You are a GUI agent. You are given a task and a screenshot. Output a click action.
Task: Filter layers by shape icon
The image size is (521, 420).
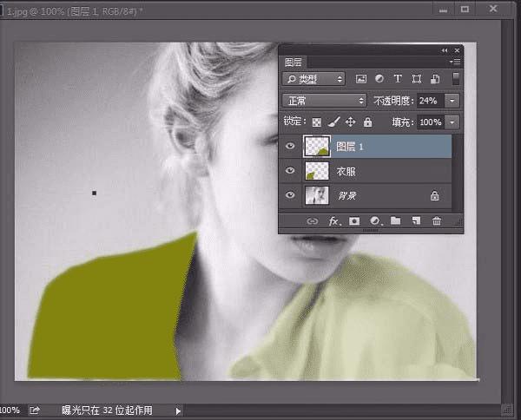[416, 79]
